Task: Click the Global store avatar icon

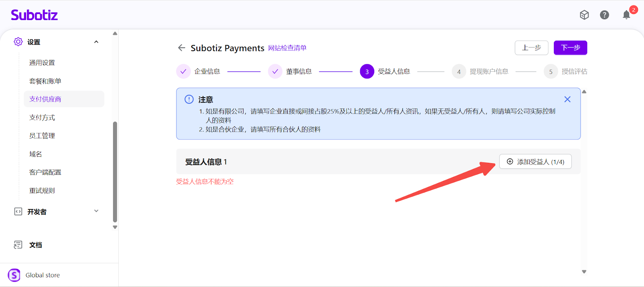Action: pyautogui.click(x=14, y=275)
